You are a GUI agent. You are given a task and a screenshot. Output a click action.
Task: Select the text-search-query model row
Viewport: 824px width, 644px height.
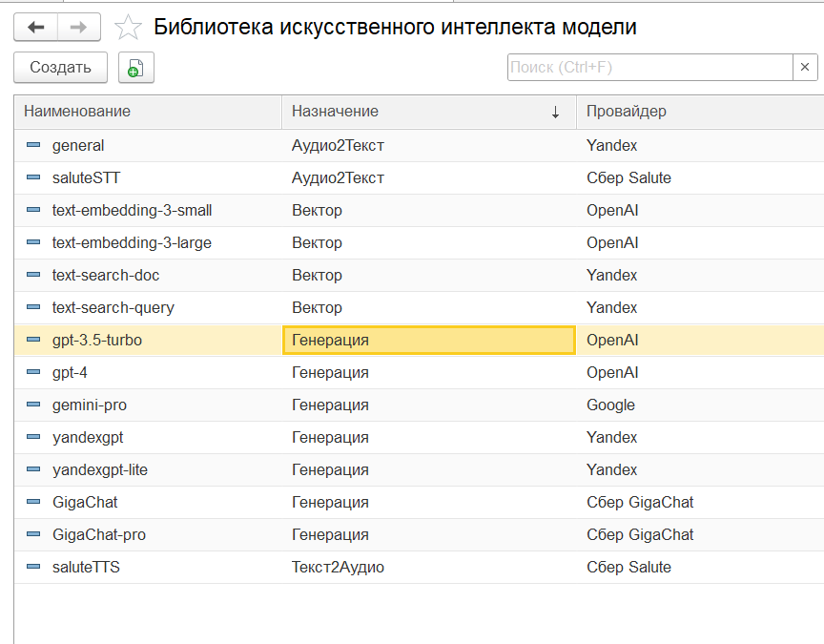click(x=113, y=307)
